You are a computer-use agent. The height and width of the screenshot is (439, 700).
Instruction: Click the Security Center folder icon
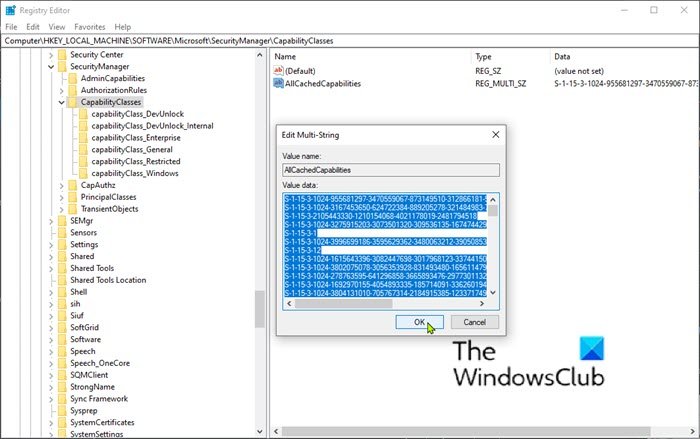pos(62,54)
